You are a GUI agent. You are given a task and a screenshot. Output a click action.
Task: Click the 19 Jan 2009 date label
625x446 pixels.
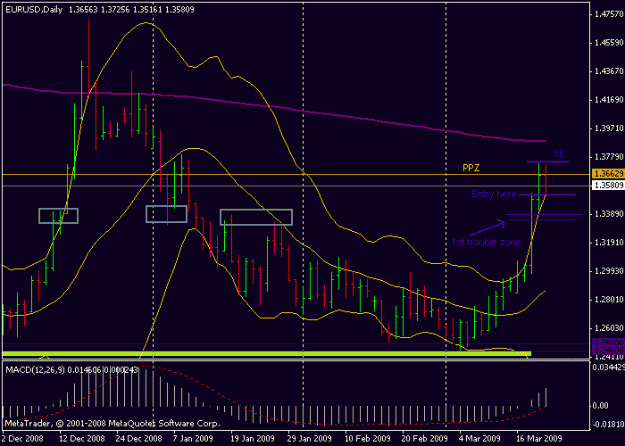(x=252, y=438)
